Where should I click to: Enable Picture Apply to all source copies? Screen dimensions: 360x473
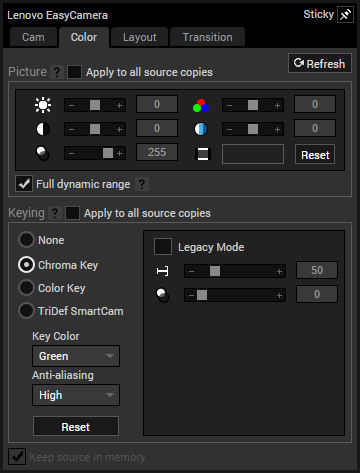click(x=74, y=72)
